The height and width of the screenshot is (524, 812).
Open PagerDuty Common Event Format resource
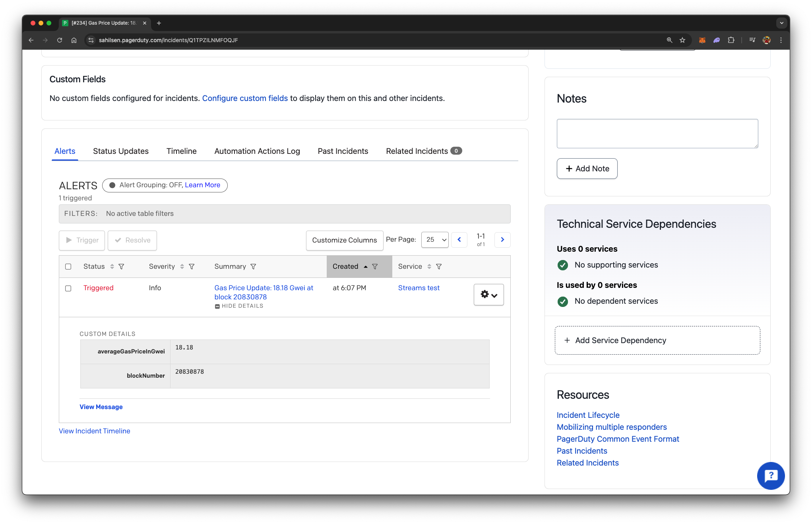pos(618,439)
